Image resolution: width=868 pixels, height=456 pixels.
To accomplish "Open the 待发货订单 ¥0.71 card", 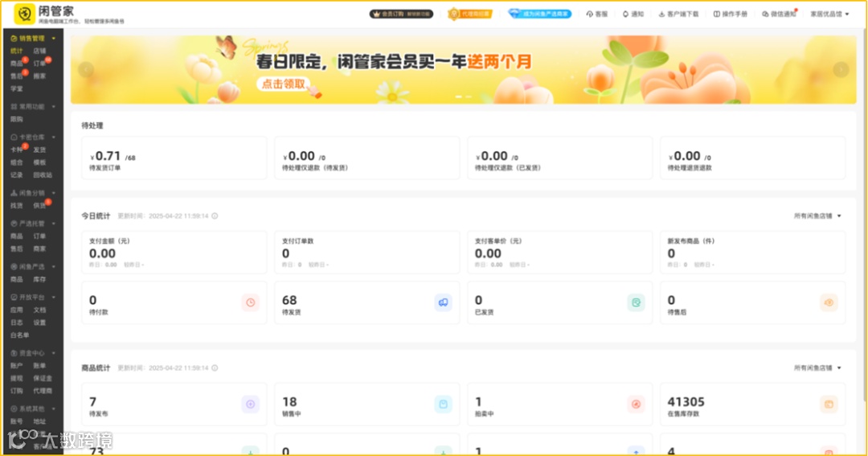I will click(x=174, y=158).
